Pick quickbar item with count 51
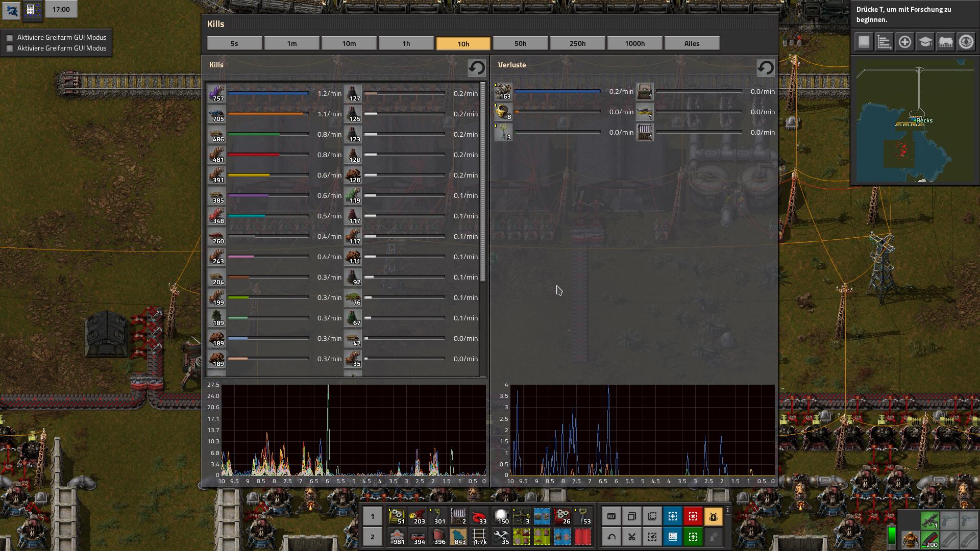 click(397, 516)
